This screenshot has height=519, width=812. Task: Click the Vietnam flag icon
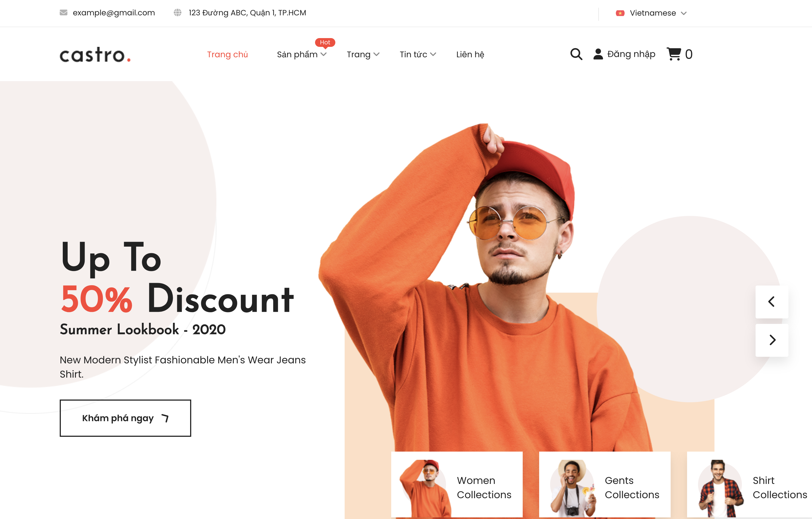coord(620,13)
